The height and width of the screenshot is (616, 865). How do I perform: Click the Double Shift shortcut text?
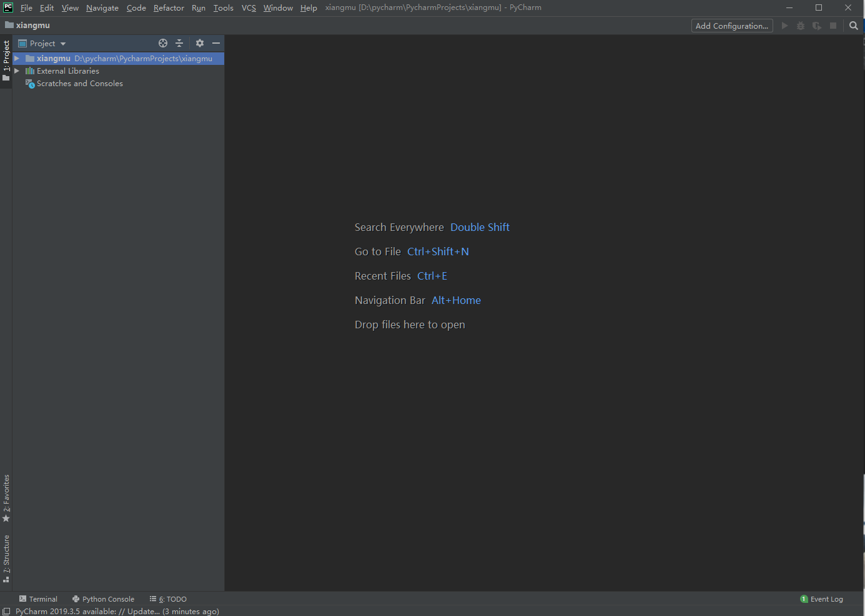480,227
